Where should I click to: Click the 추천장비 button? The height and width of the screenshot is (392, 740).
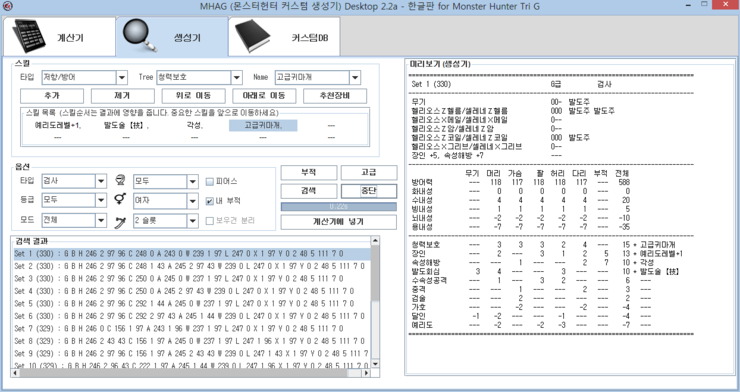pos(335,96)
